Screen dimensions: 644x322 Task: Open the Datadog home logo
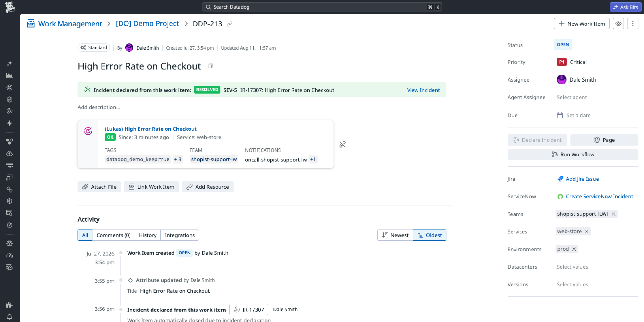tap(10, 7)
